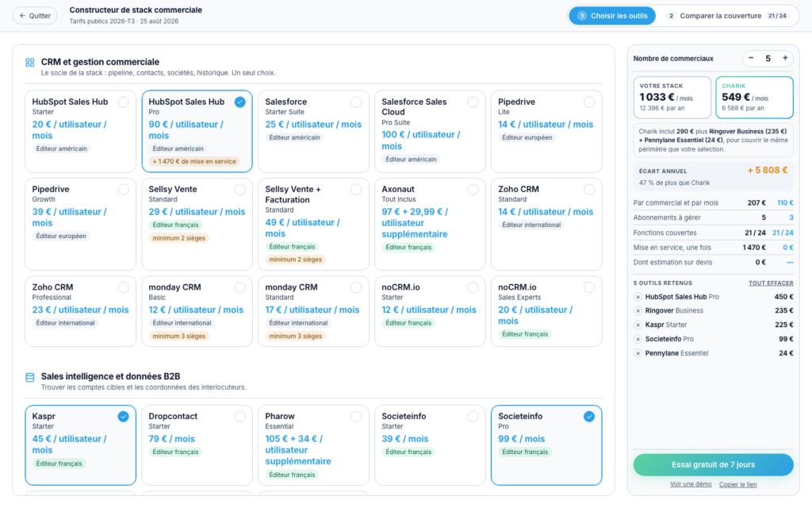Select Pipedrive Growth radio
Image resolution: width=812 pixels, height=508 pixels.
point(123,190)
